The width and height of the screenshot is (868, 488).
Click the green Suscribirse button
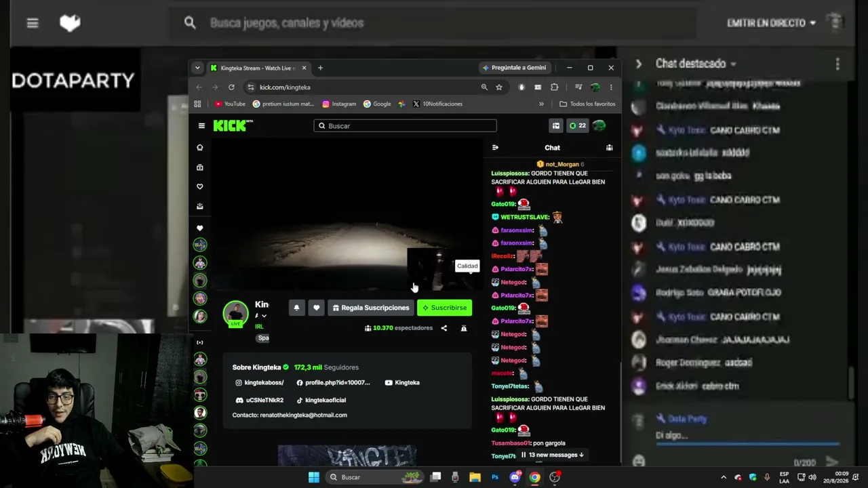(x=444, y=308)
